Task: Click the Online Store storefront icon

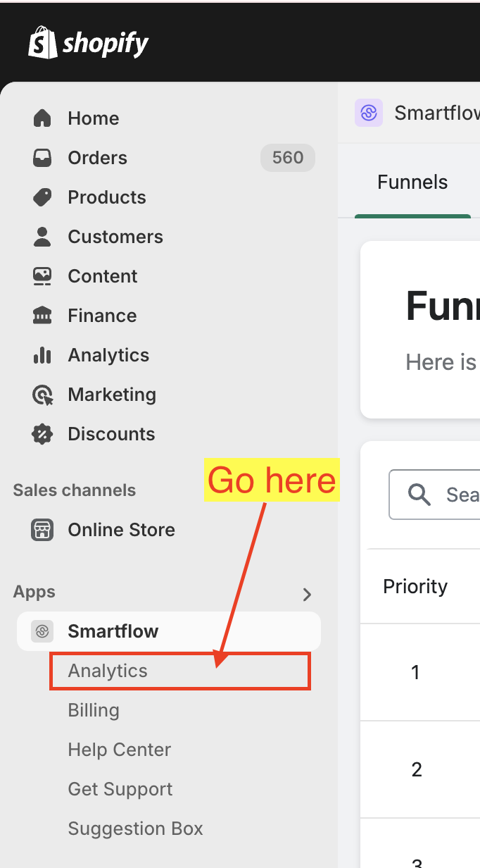Action: click(x=42, y=530)
